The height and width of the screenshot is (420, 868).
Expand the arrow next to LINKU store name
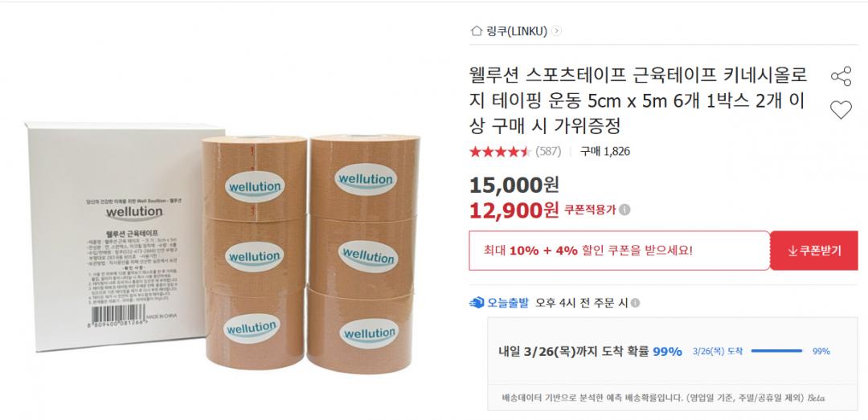[x=556, y=31]
